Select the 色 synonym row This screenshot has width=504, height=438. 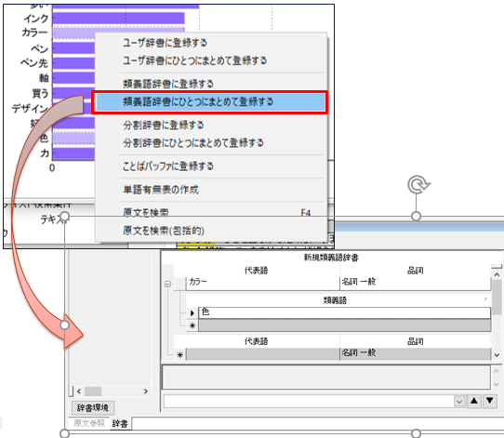click(x=345, y=312)
